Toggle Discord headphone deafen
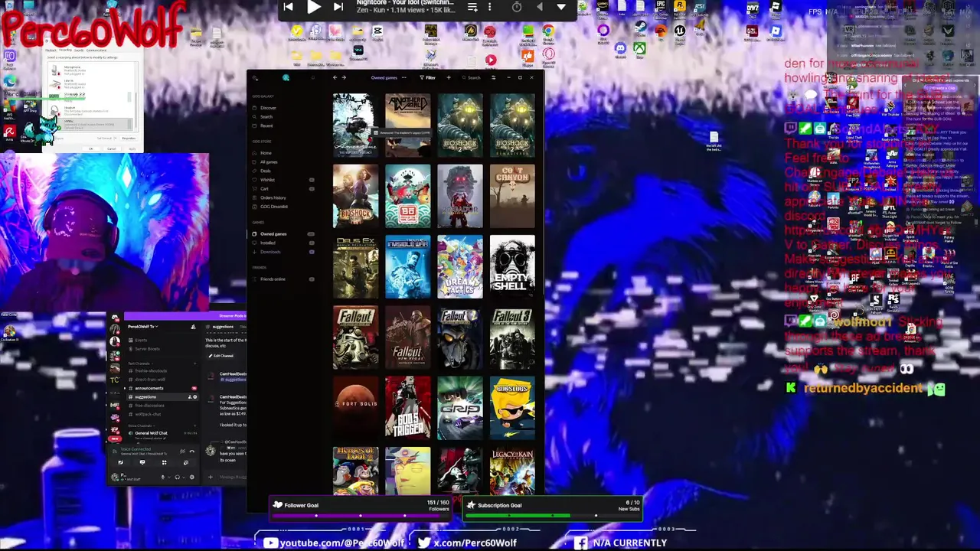 pos(178,477)
